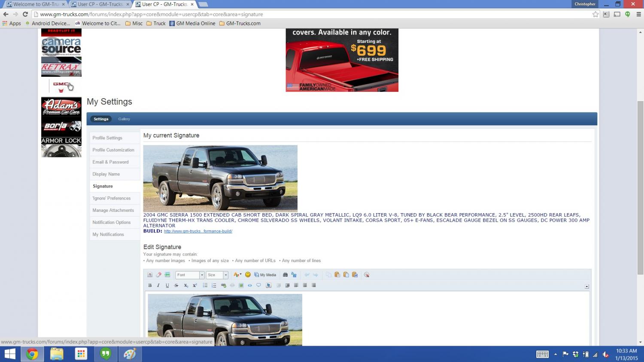Bookmark page with the star icon
Image resolution: width=644 pixels, height=362 pixels.
(595, 14)
